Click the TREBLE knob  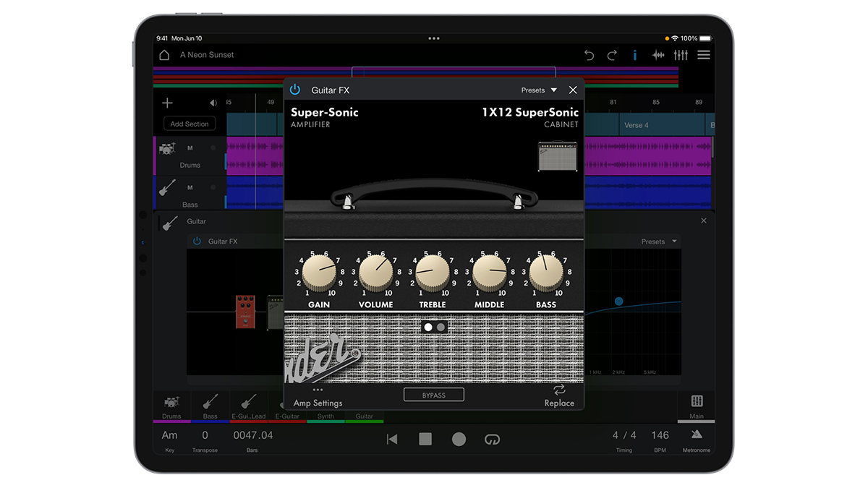pos(433,272)
